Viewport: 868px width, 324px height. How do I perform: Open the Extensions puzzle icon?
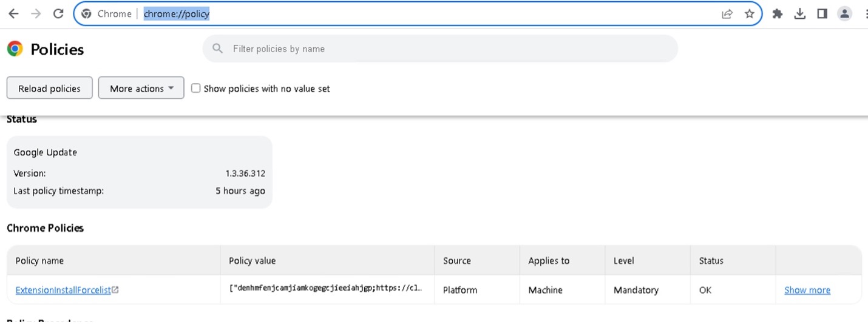[x=777, y=13]
